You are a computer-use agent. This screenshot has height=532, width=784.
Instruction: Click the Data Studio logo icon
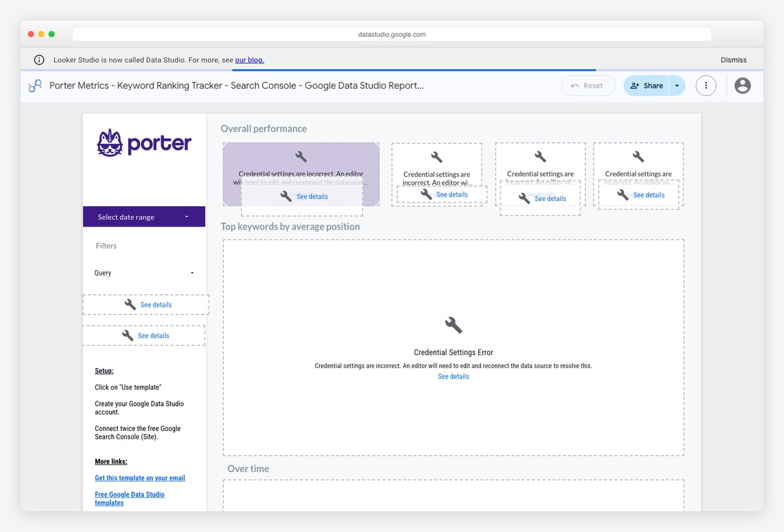[x=35, y=86]
